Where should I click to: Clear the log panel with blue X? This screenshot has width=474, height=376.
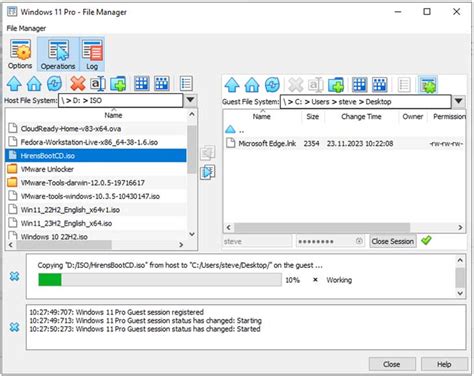click(14, 327)
